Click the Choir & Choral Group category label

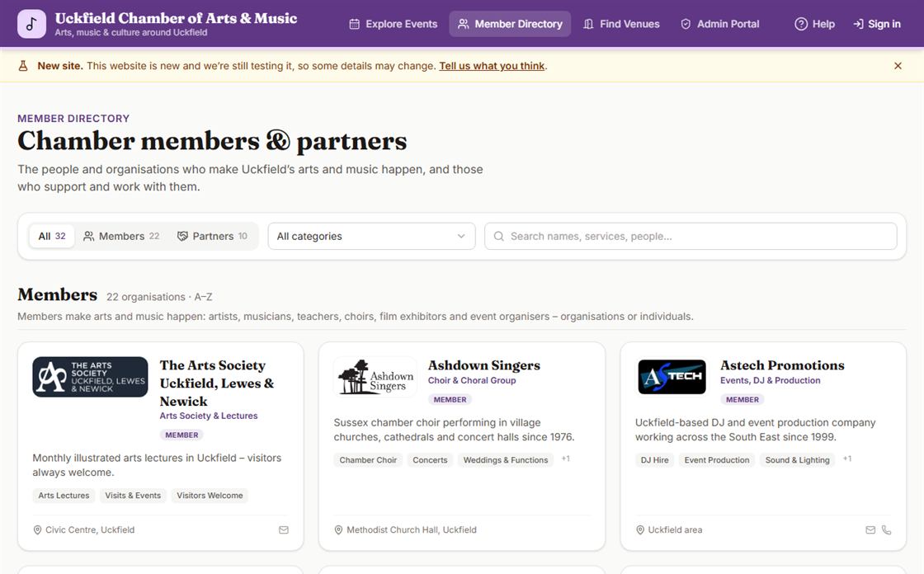tap(471, 380)
